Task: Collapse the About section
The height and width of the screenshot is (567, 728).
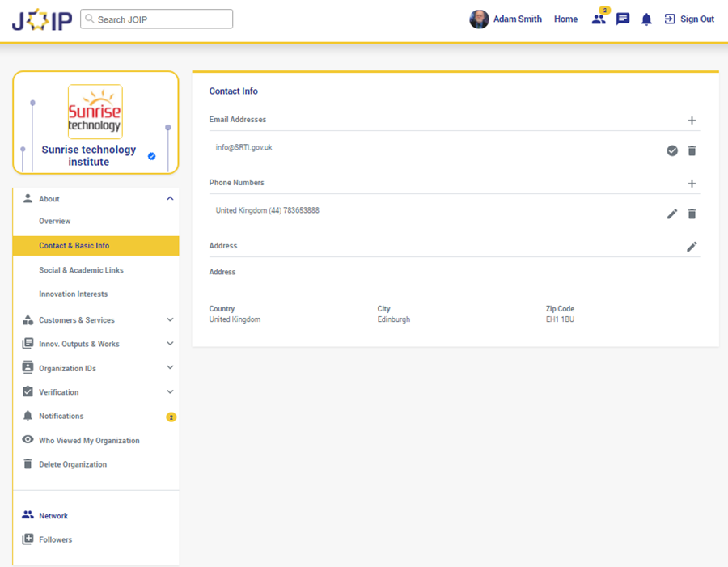Action: tap(170, 199)
